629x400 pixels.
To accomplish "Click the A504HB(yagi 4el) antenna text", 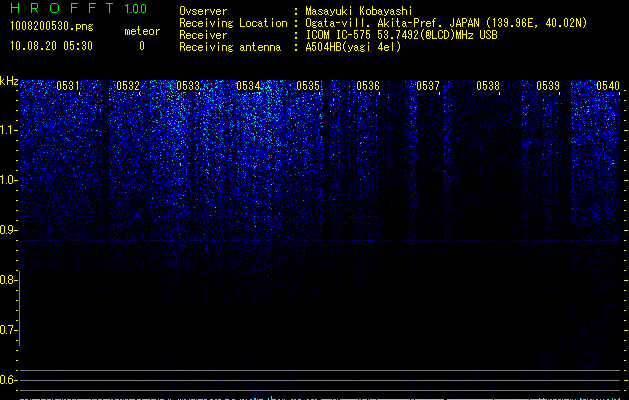I will pos(353,47).
